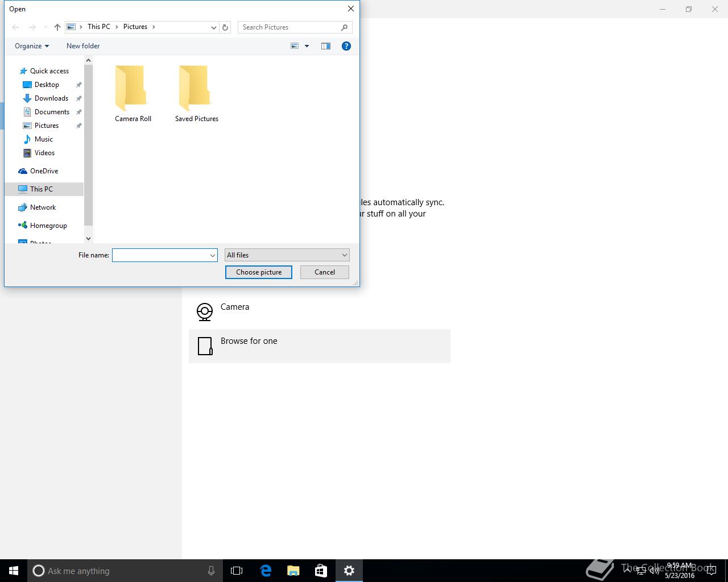Open the Help question mark
Screen dimensions: 728x582
point(346,46)
